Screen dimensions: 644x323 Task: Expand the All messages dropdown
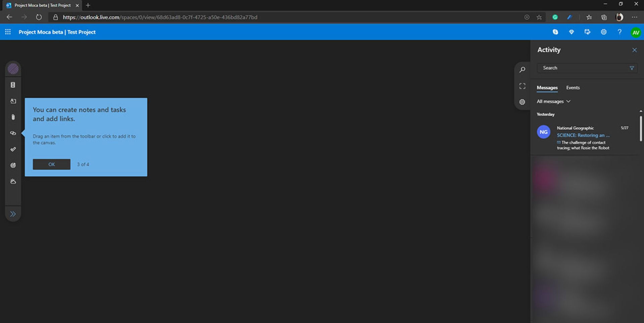point(553,101)
